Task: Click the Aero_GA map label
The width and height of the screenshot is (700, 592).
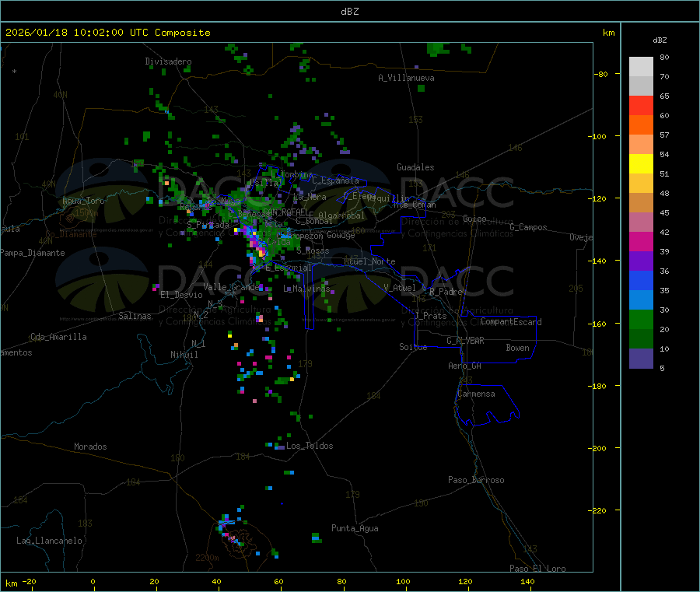Action: pyautogui.click(x=465, y=366)
